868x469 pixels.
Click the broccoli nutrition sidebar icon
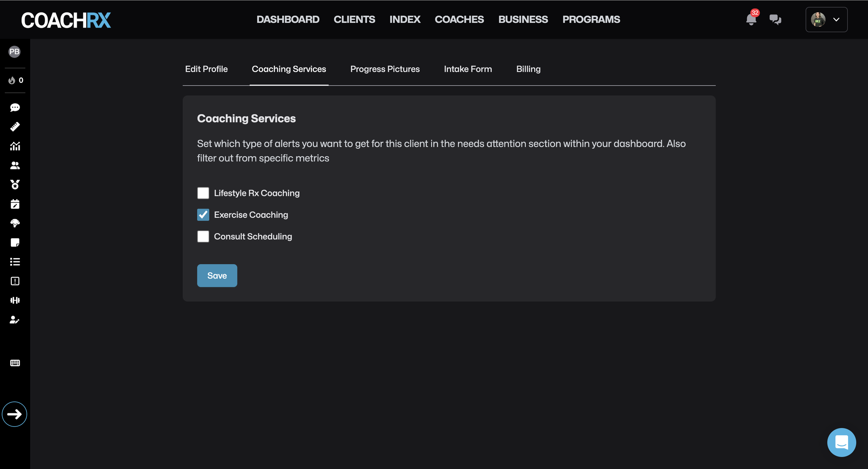[x=15, y=223]
